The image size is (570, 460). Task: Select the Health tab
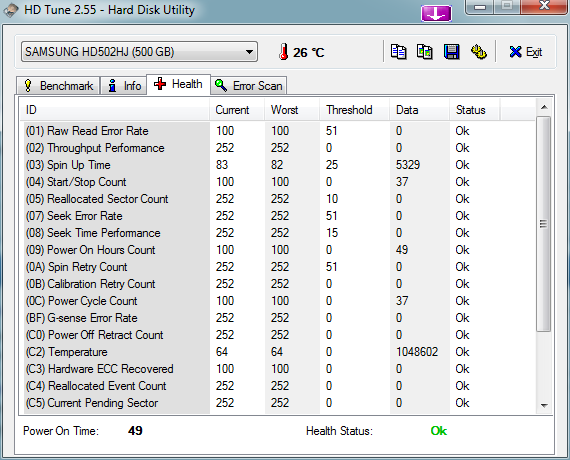pos(178,84)
